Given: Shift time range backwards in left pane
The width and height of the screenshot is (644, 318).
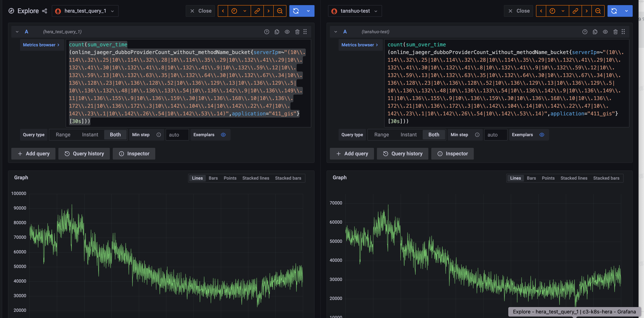Looking at the screenshot, I should (x=223, y=11).
